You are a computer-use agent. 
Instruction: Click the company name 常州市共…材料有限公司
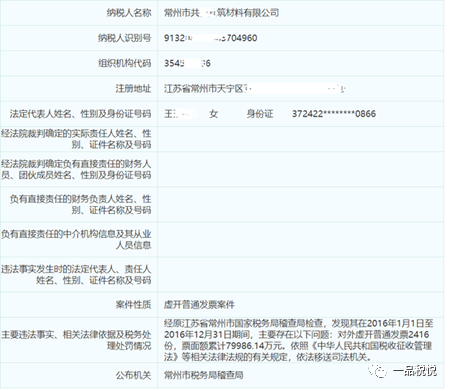pos(221,13)
